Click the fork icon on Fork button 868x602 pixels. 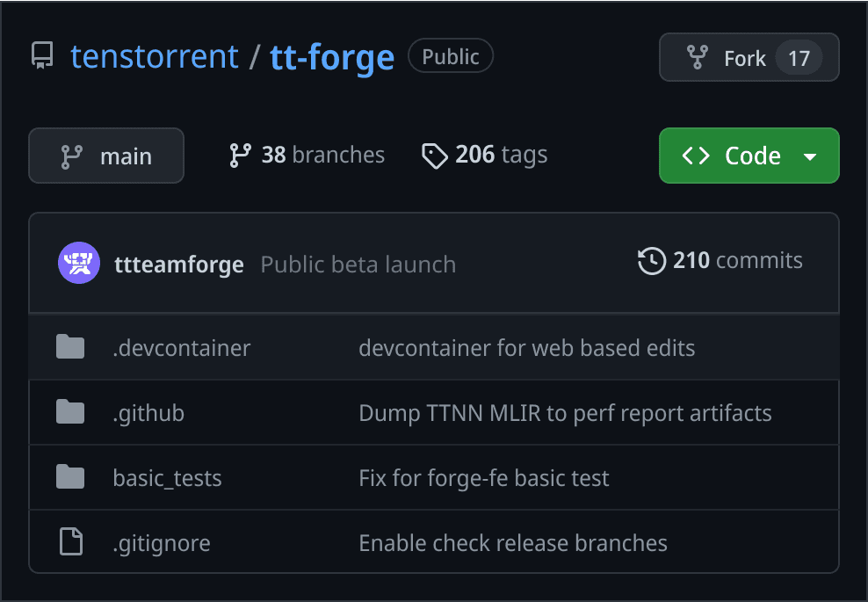697,57
